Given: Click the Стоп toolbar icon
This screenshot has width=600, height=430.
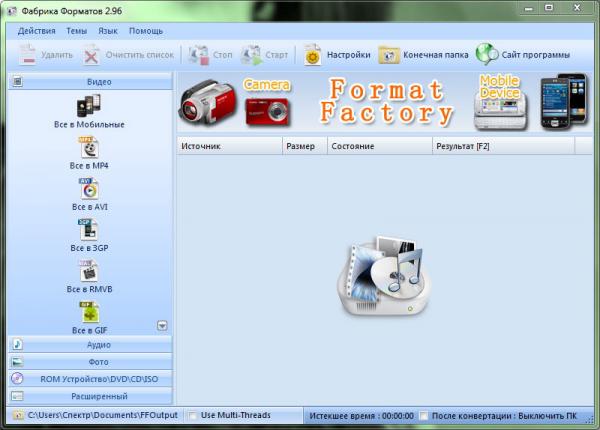Looking at the screenshot, I should [199, 55].
